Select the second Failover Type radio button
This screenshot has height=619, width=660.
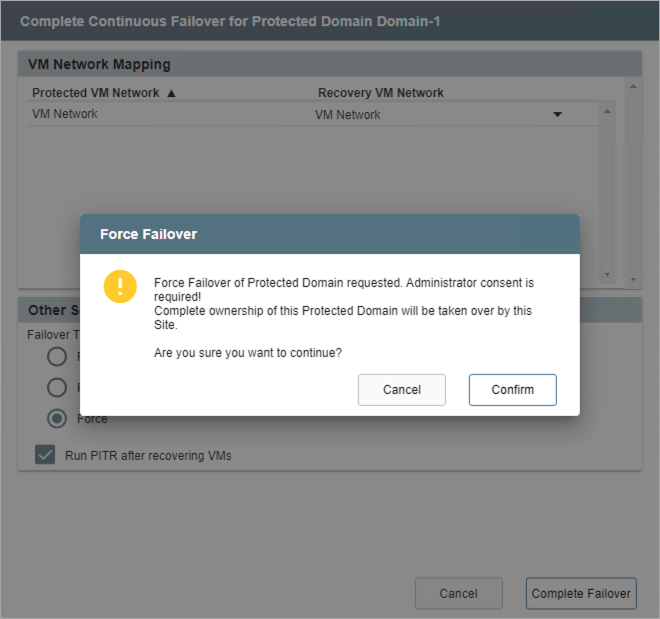(x=57, y=387)
